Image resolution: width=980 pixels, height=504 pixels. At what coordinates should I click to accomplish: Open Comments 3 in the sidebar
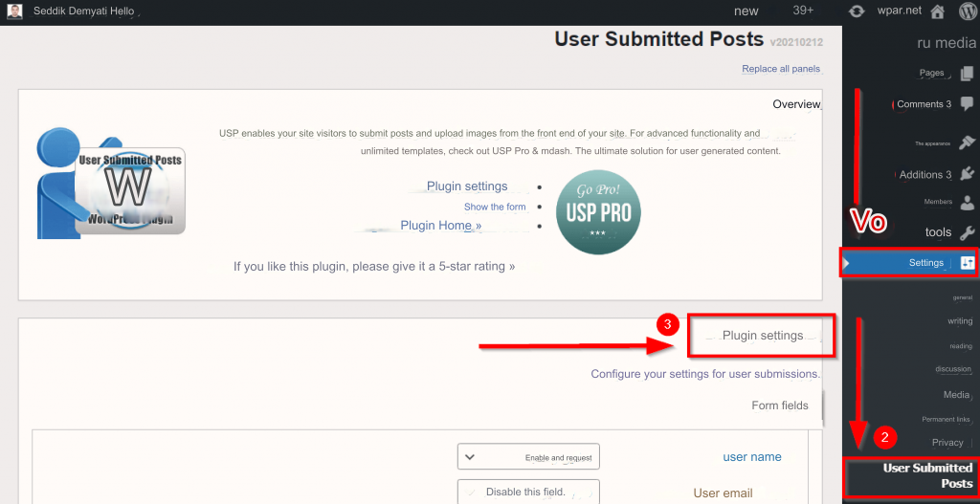[x=924, y=104]
